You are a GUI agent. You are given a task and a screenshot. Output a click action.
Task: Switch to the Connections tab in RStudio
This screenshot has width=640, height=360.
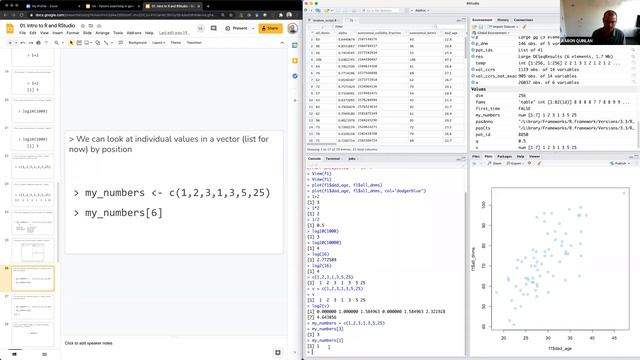[x=524, y=20]
